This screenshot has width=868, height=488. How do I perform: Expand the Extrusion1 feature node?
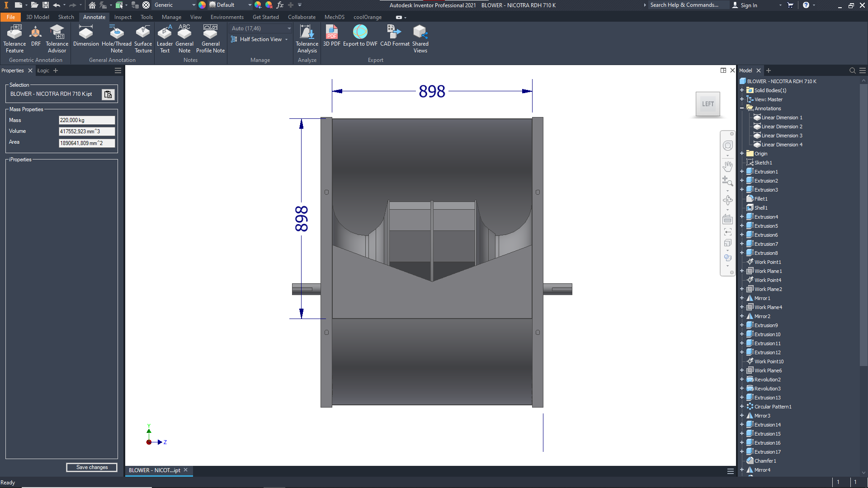point(742,172)
